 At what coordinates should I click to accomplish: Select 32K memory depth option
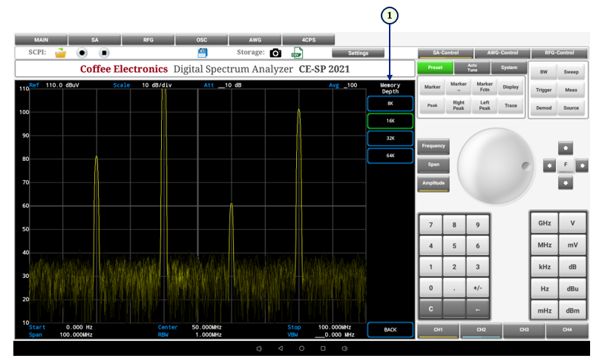[390, 138]
